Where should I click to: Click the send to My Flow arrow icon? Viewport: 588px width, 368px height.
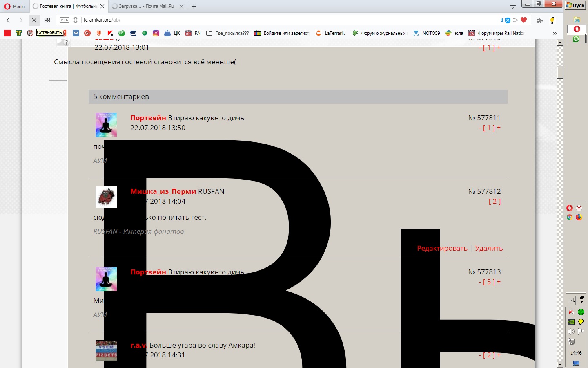tap(516, 20)
